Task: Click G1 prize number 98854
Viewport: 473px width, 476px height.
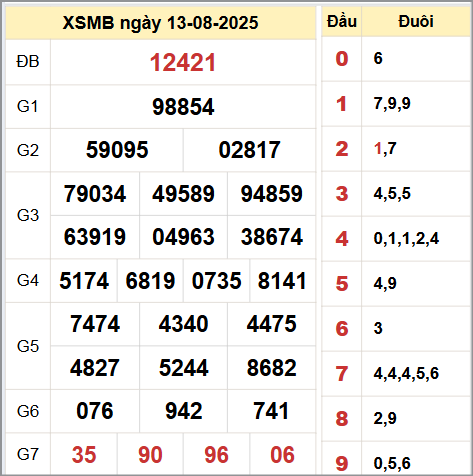Action: 183,107
